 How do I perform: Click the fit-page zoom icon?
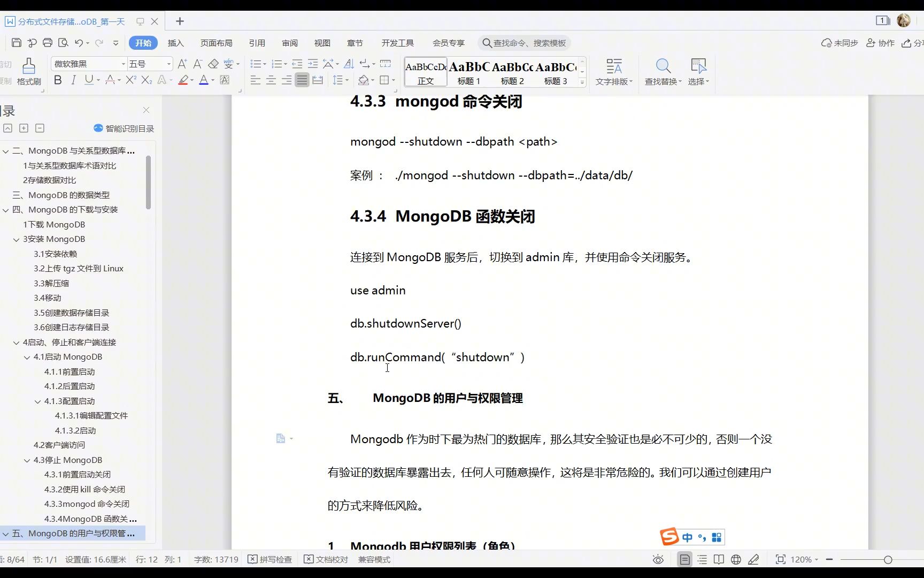[781, 560]
